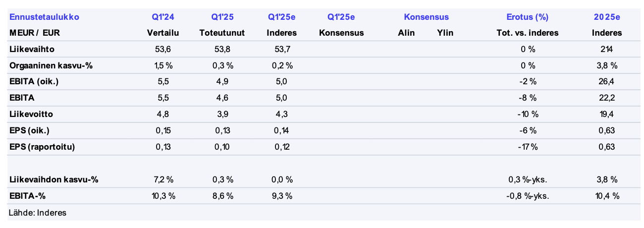This screenshot has height=228, width=644.
Task: Click the EBITA-% row label
Action: tap(27, 196)
